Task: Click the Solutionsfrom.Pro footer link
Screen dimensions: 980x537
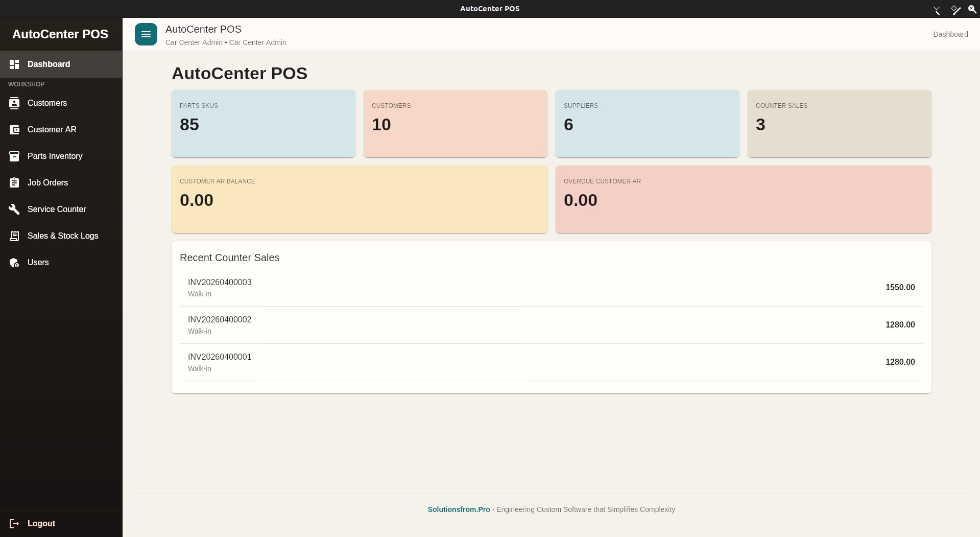Action: [x=459, y=509]
